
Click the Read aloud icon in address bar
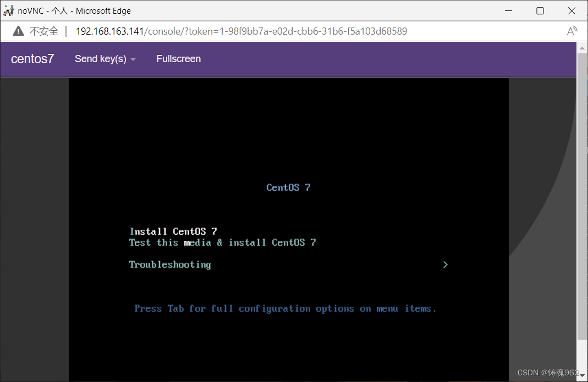(x=572, y=31)
